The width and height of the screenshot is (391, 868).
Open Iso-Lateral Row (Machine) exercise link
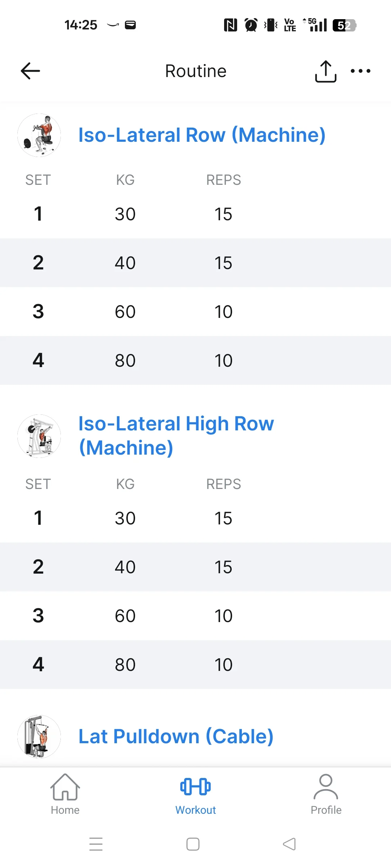click(x=202, y=135)
